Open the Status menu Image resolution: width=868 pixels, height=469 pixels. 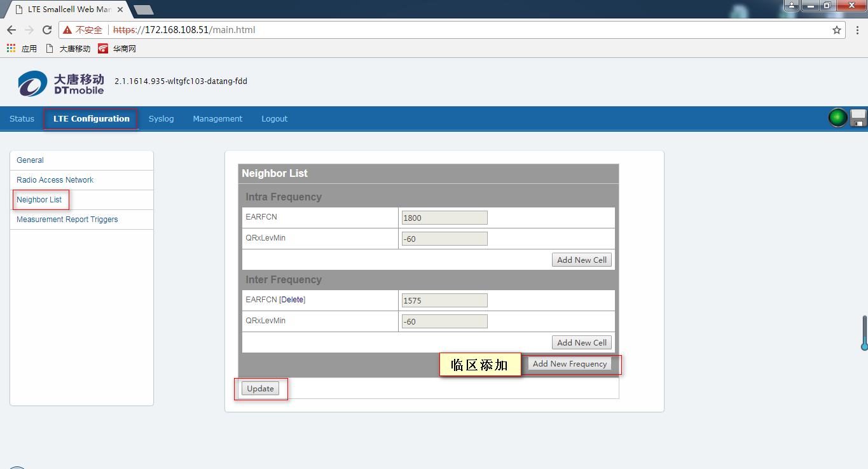click(22, 119)
